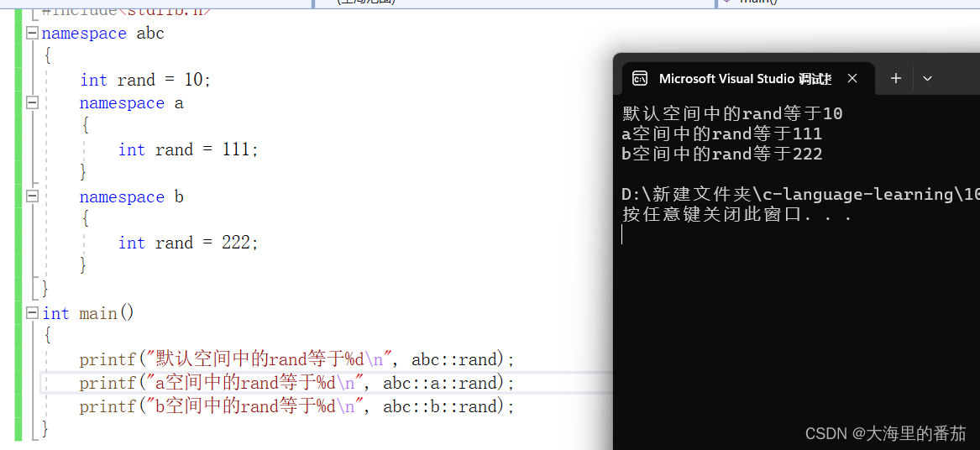Click 'namespace abc' declaration text

[103, 34]
